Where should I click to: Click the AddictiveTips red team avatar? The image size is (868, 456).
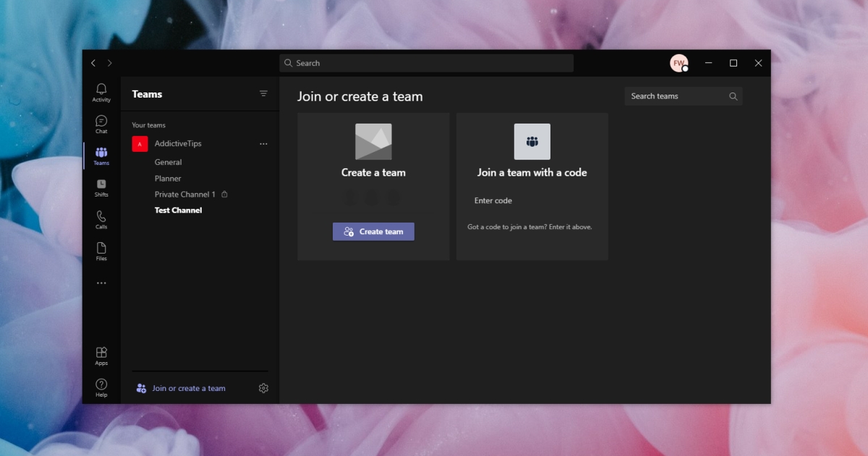140,144
